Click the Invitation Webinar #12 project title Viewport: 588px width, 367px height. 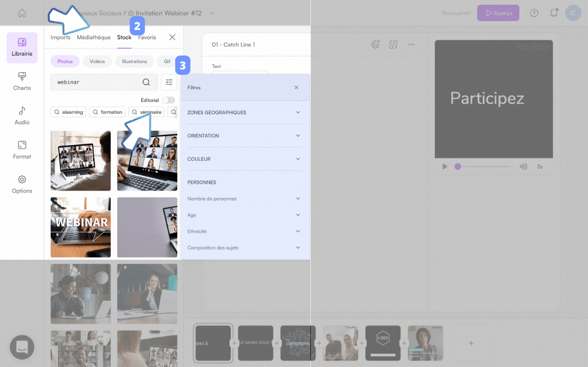pos(169,13)
